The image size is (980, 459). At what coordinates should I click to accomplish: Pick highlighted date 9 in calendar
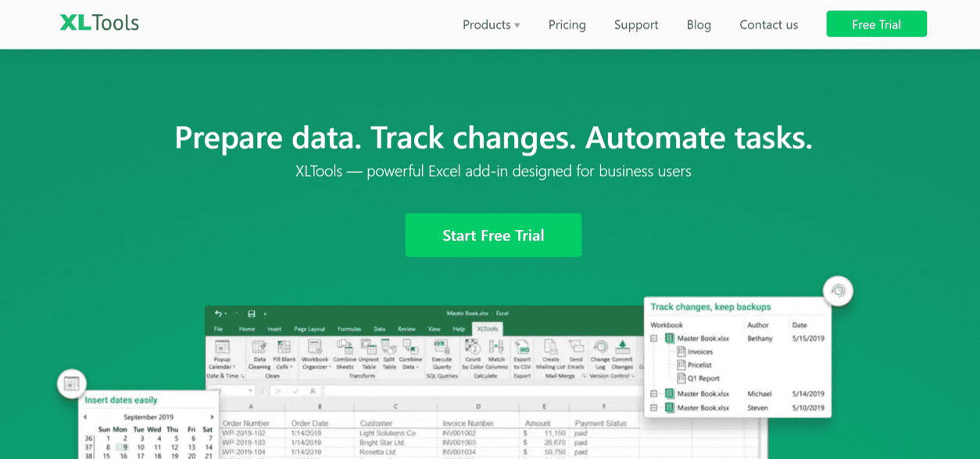[x=122, y=447]
